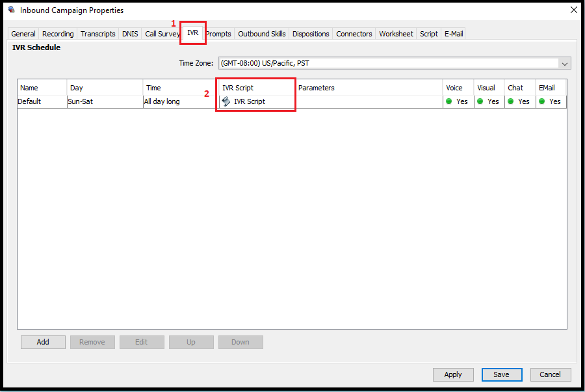Open the Worksheet tab

(x=396, y=34)
